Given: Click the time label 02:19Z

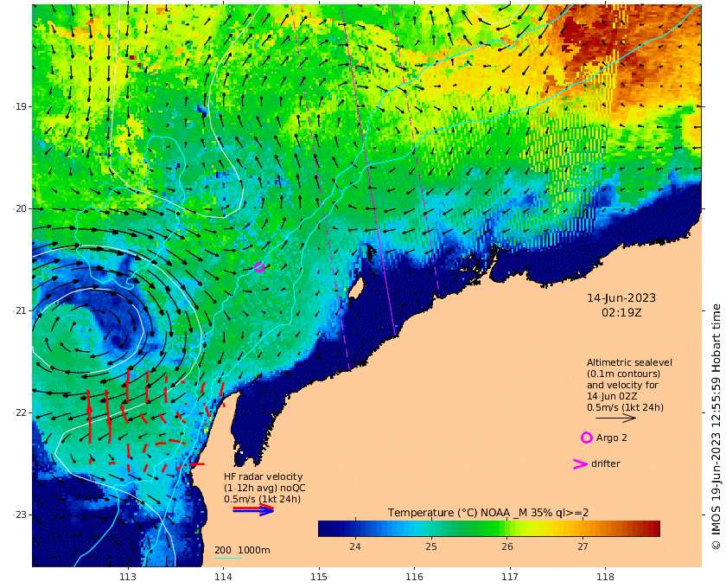Looking at the screenshot, I should click(621, 313).
